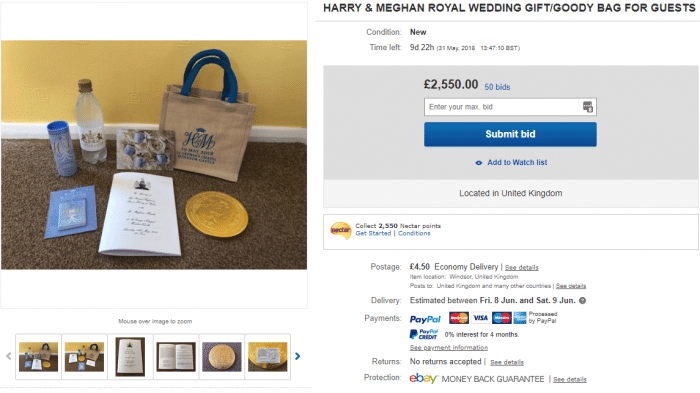
Task: Click the eBay Money Back Guarantee logo
Action: 423,378
